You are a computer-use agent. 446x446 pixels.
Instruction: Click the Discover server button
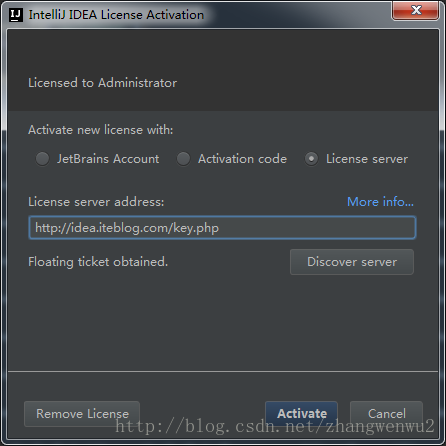point(352,262)
